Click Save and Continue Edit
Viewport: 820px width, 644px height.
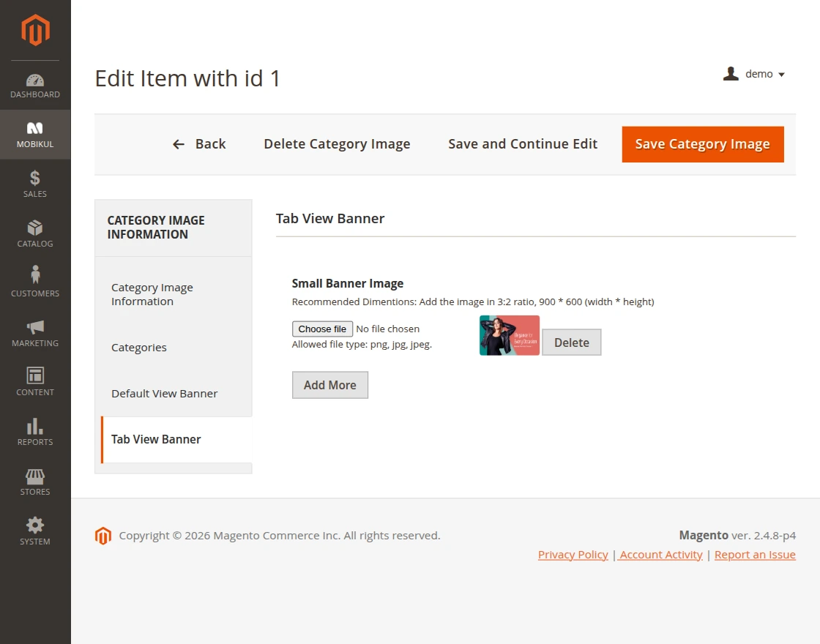(523, 144)
